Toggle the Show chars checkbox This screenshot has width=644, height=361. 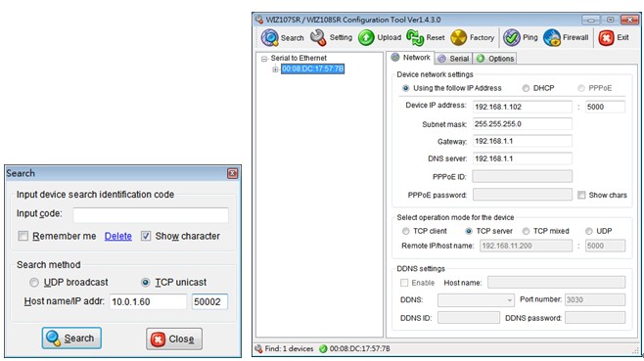pyautogui.click(x=581, y=195)
